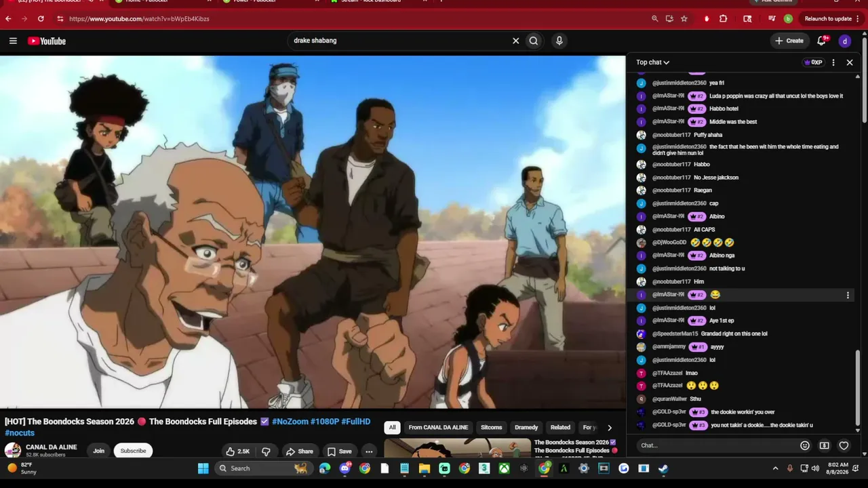Open more actions menu under the video
Image resolution: width=868 pixels, height=488 pixels.
[369, 451]
